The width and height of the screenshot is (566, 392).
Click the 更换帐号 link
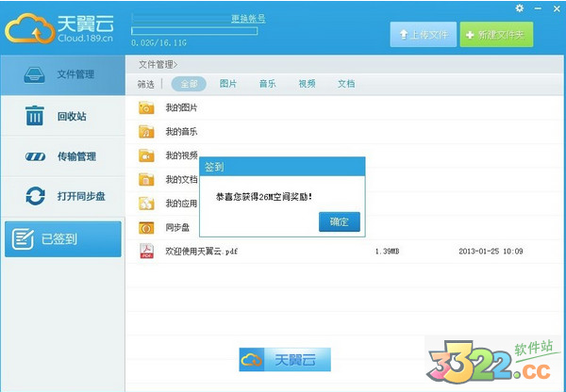248,19
